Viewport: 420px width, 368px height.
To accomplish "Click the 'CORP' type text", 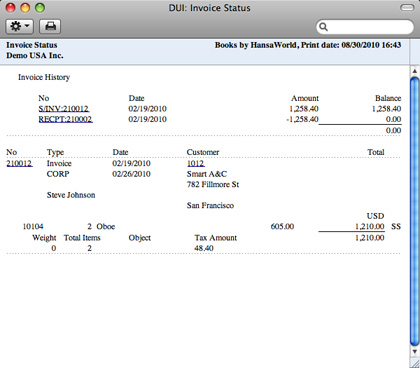I will (x=58, y=174).
